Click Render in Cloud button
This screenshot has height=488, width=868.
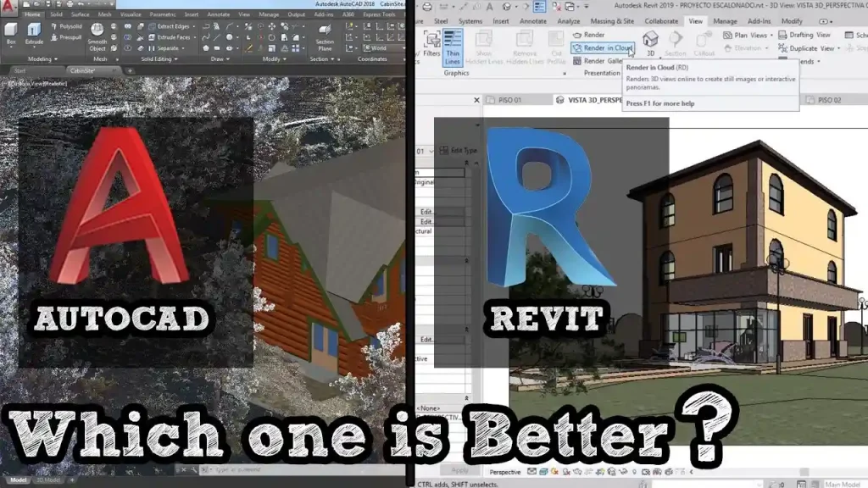[x=603, y=48]
